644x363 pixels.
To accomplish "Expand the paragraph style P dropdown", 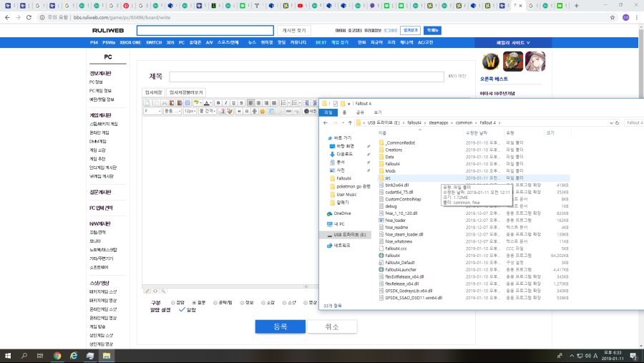I will (152, 112).
